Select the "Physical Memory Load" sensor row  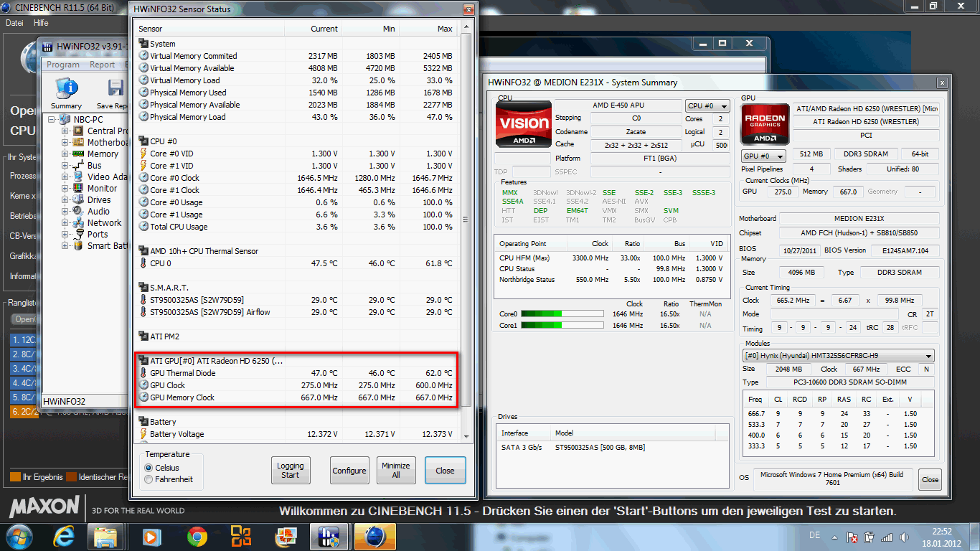pos(298,117)
